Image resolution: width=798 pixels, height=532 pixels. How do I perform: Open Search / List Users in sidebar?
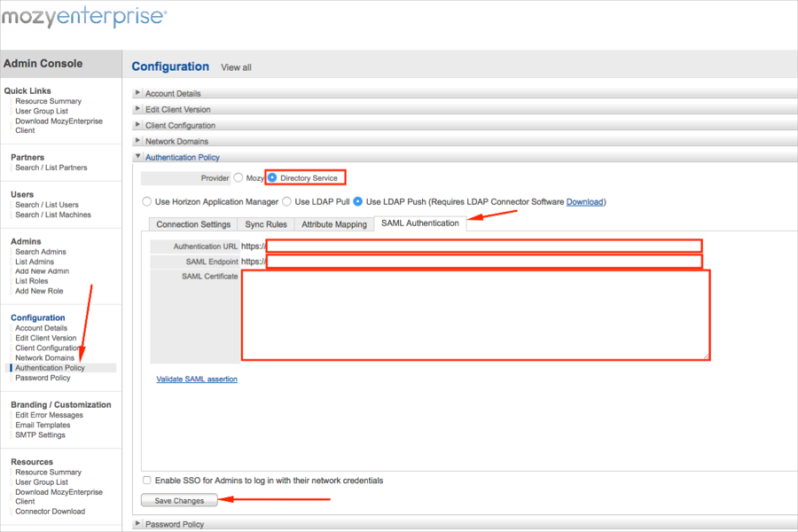point(46,205)
